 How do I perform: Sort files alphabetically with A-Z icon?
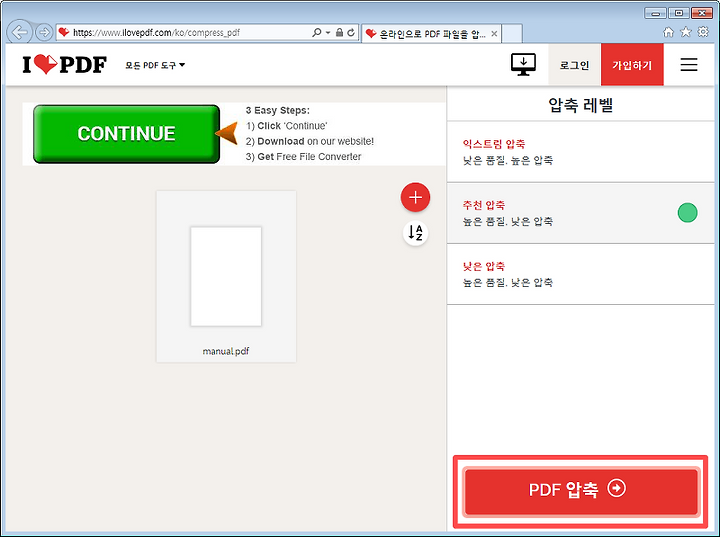[x=415, y=233]
